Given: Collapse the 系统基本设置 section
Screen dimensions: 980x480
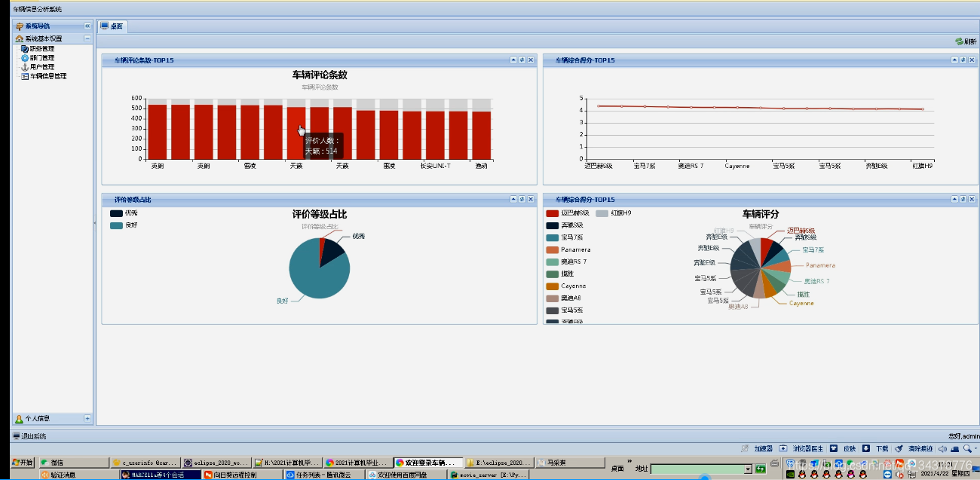Looking at the screenshot, I should click(x=87, y=38).
